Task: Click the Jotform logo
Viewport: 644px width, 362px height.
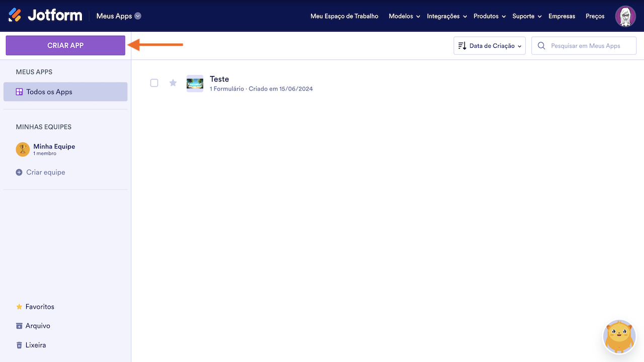Action: tap(45, 16)
